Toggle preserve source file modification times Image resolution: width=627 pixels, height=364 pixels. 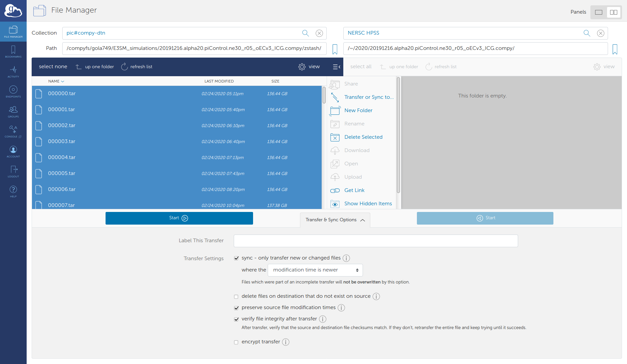click(236, 308)
